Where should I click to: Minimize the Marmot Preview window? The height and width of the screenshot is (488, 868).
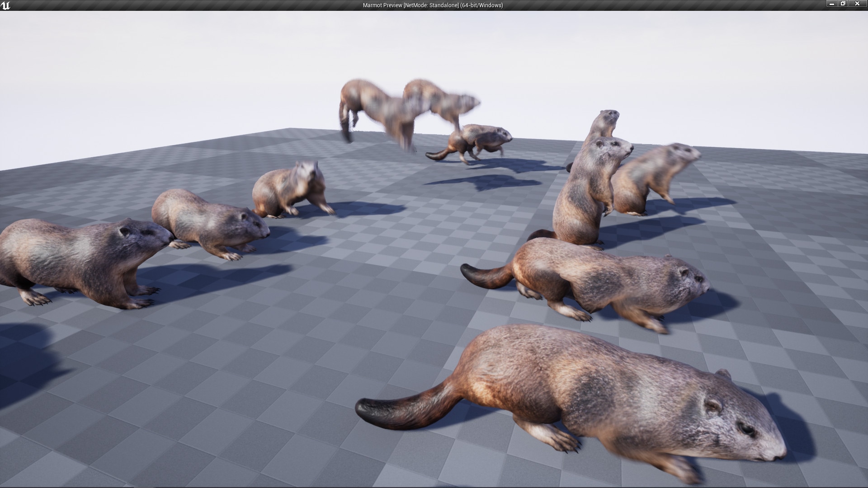(832, 4)
